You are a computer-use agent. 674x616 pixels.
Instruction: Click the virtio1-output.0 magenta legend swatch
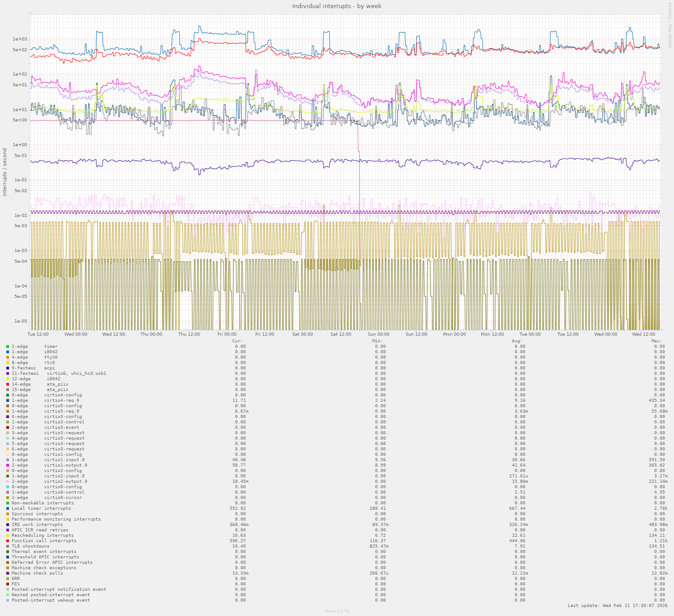coord(8,465)
